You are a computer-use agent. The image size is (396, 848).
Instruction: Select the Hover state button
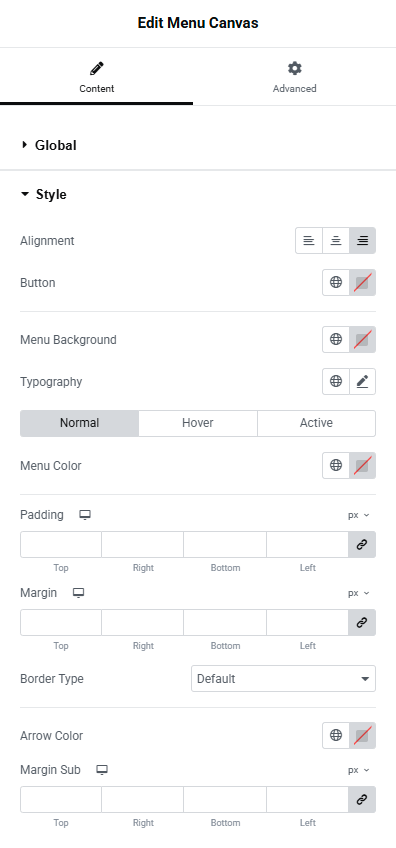(x=198, y=423)
